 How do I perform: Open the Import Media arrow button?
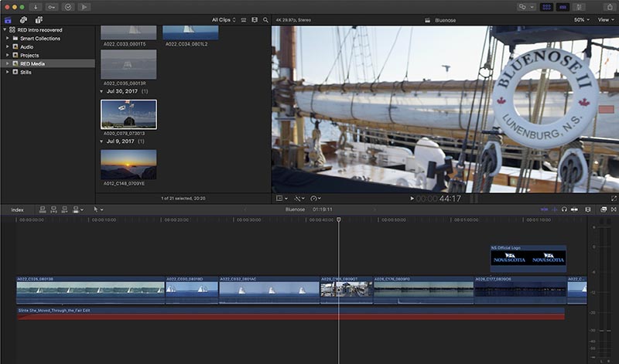click(x=36, y=7)
